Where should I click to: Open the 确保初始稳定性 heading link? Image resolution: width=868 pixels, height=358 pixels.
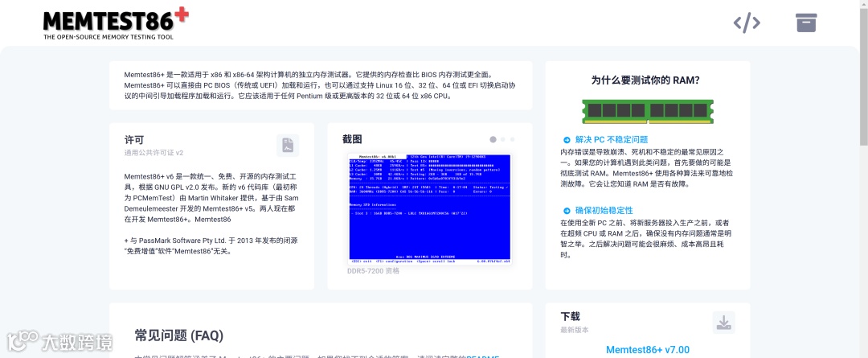[x=604, y=211]
